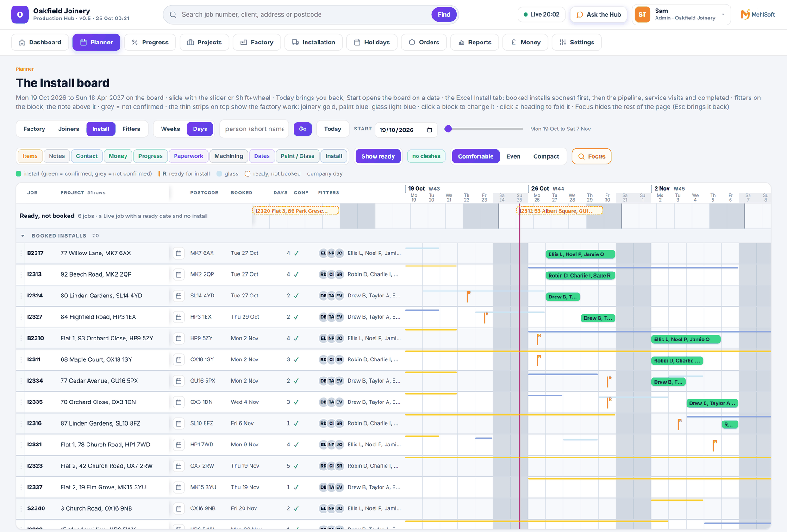Toggle the Paperwork column chip
Image resolution: width=787 pixels, height=532 pixels.
click(188, 156)
